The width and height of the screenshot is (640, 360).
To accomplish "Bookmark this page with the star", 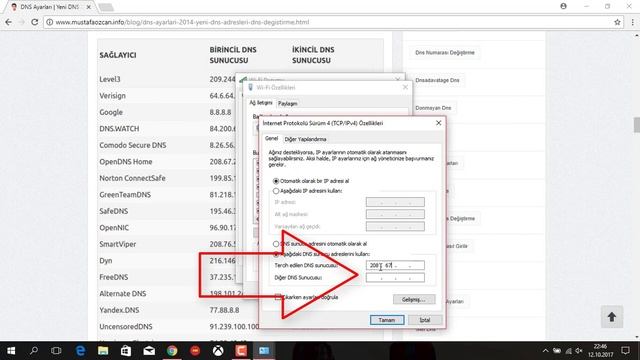I will [617, 22].
